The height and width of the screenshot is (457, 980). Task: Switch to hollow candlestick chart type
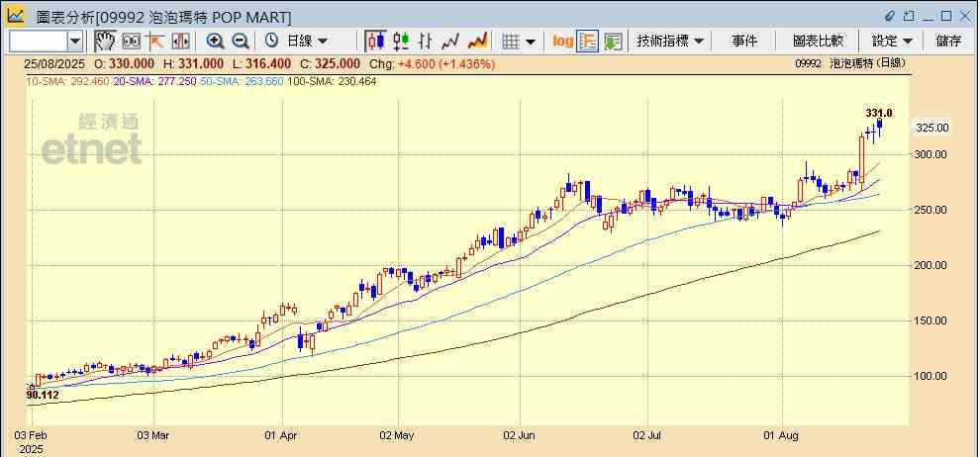(401, 42)
